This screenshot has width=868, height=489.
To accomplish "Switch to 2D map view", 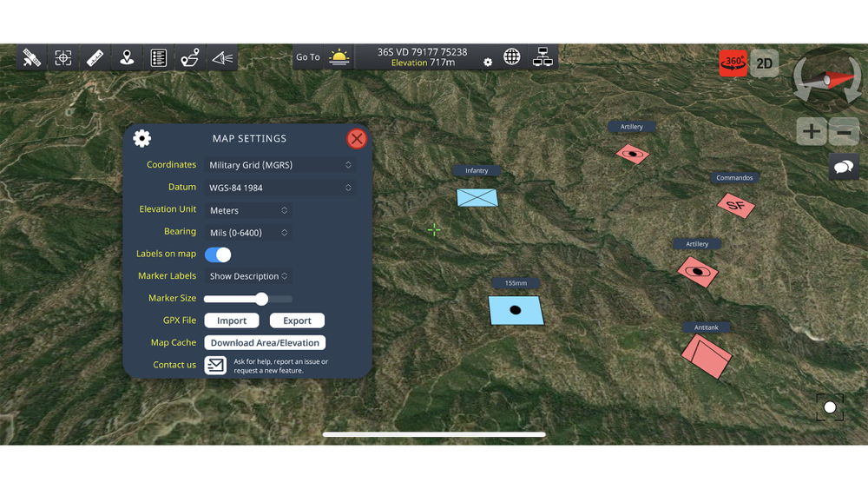I will coord(765,63).
